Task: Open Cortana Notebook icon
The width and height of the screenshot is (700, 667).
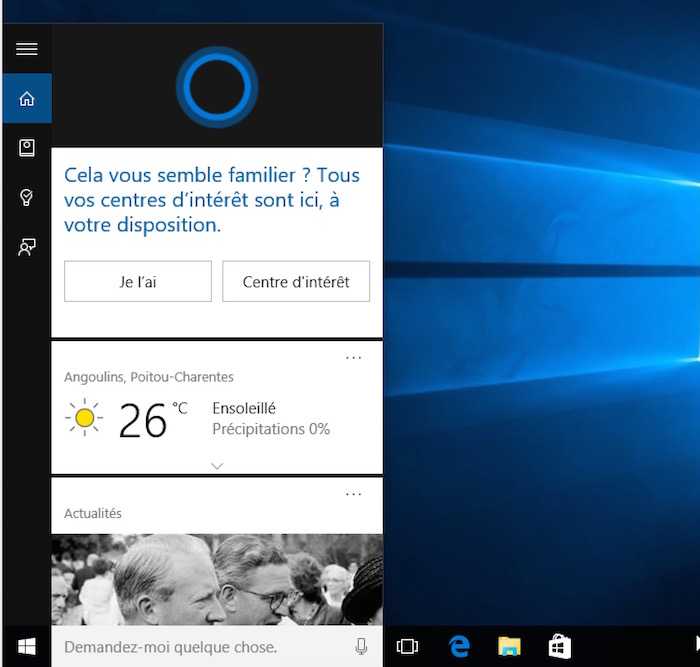Action: pyautogui.click(x=26, y=148)
